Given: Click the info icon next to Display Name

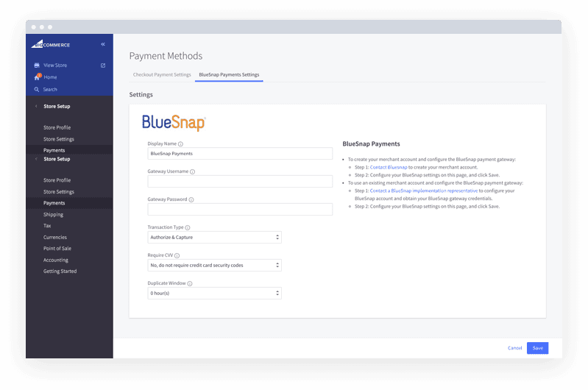Looking at the screenshot, I should coord(180,144).
